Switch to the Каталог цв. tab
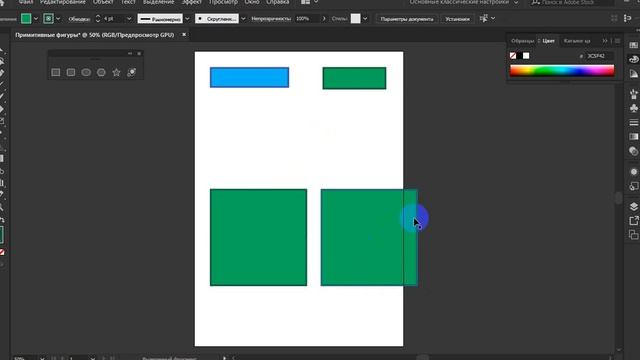Viewport: 640px width, 360px height. pyautogui.click(x=577, y=41)
